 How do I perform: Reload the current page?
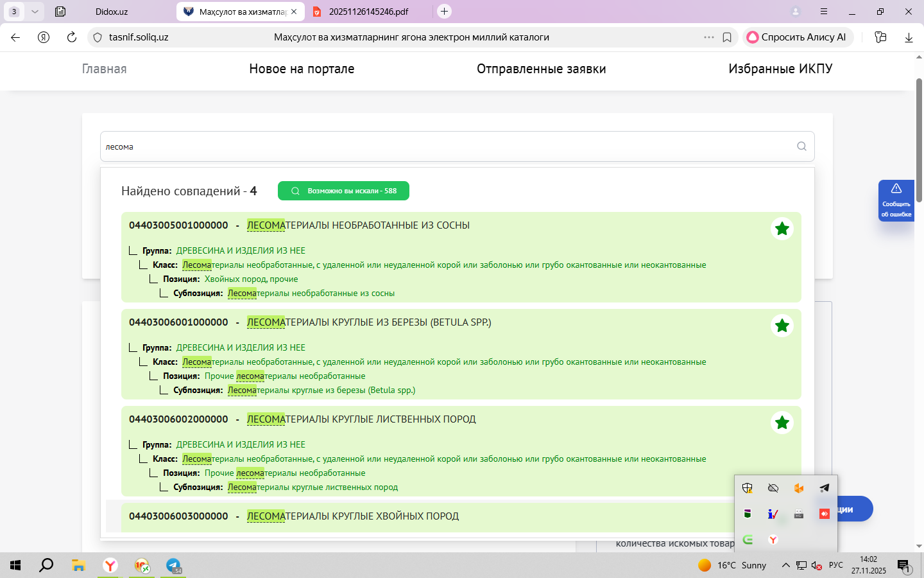point(72,37)
